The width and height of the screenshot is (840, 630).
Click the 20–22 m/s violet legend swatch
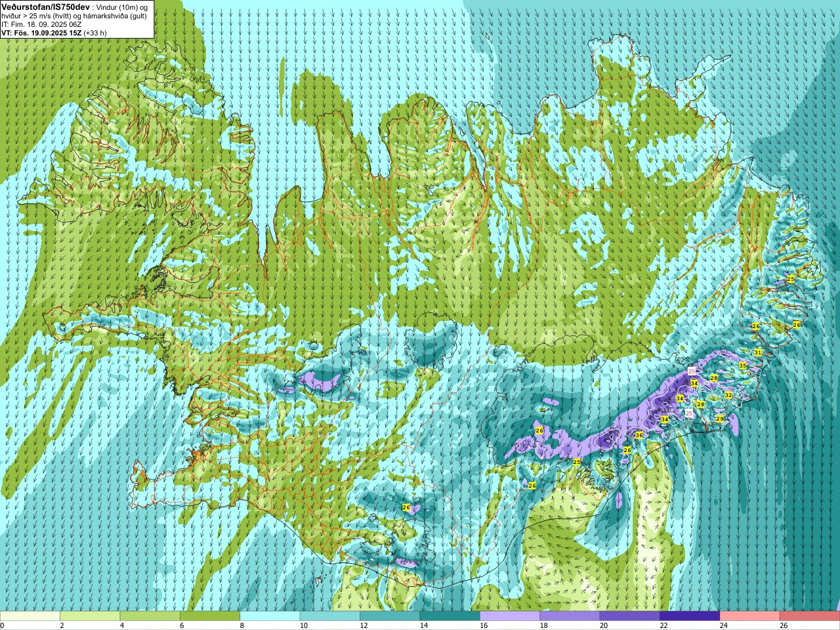[x=630, y=616]
